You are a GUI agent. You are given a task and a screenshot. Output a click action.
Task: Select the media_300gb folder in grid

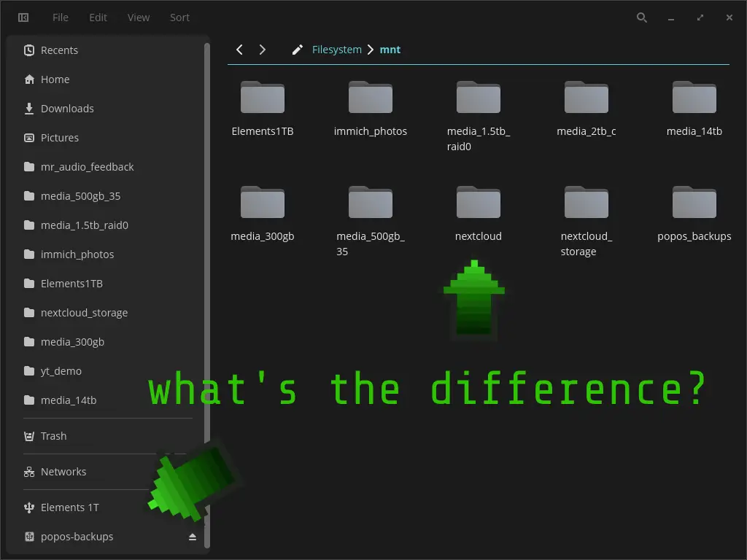[x=263, y=214]
